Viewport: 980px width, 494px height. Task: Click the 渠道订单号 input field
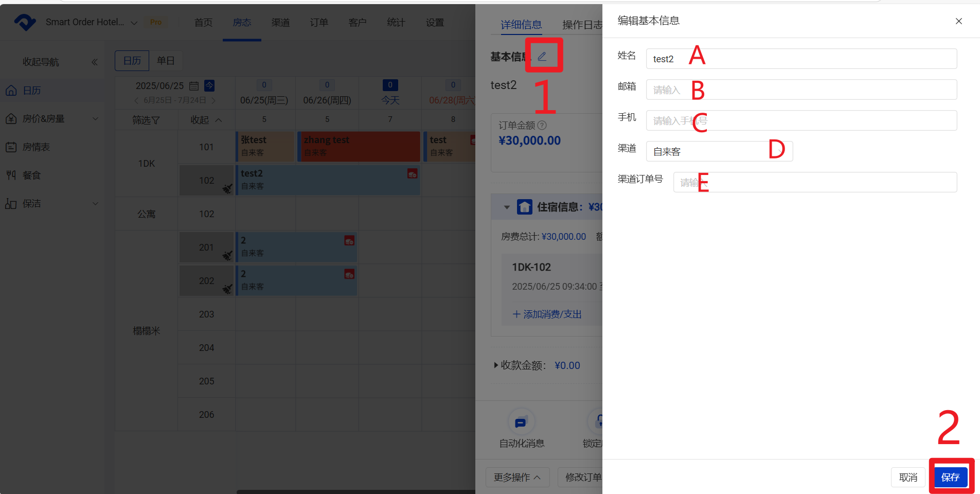pos(815,182)
